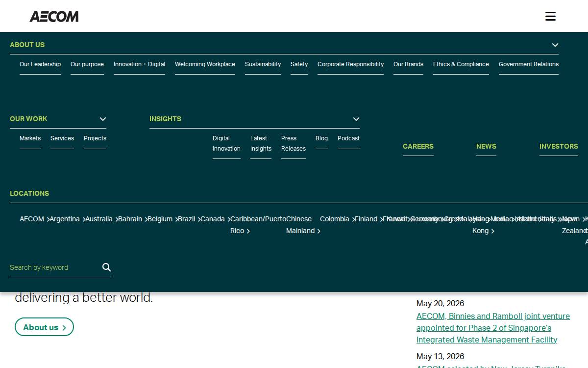Open Government Relations link

pyautogui.click(x=529, y=64)
